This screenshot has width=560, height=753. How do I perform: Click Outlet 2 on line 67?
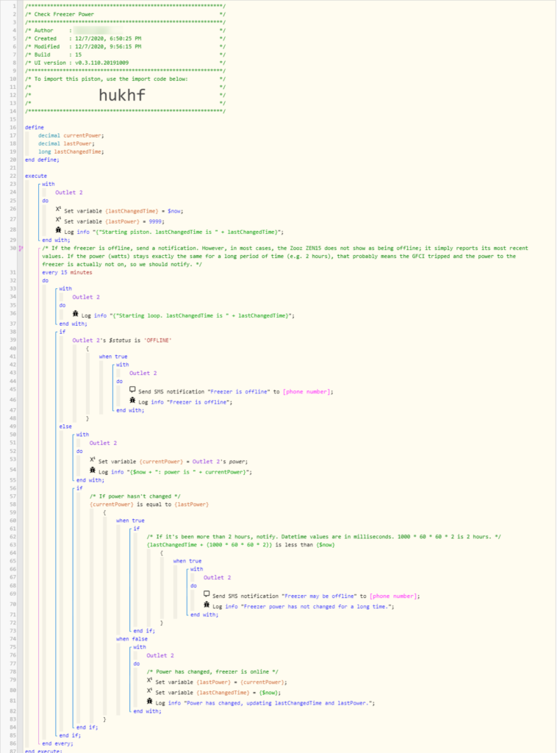pyautogui.click(x=217, y=578)
